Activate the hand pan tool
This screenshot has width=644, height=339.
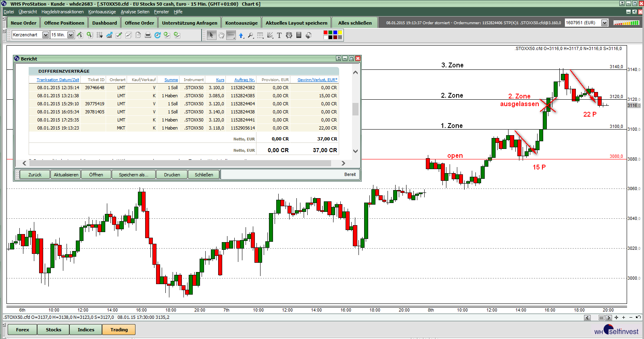221,36
